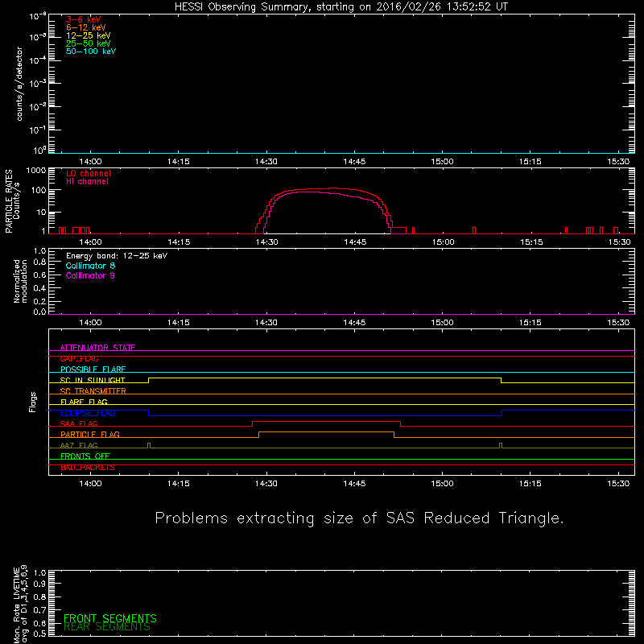Click the 0.4 value on modulation axis
Screen dimensions: 644x644
(x=39, y=288)
